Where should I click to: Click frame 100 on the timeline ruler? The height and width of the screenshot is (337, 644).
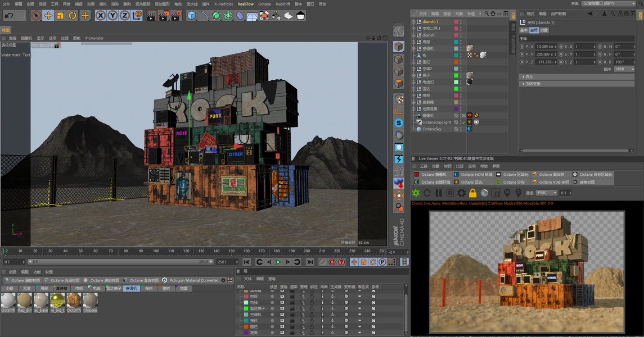tap(156, 251)
